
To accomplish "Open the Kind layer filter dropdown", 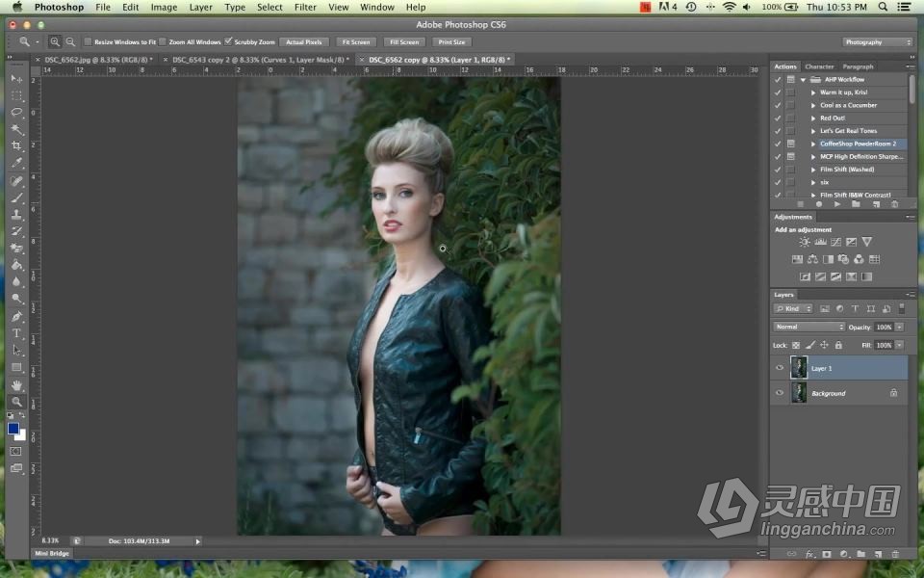I will [x=793, y=308].
